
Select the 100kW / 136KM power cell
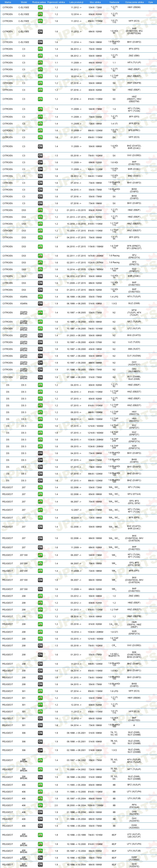pos(95,805)
